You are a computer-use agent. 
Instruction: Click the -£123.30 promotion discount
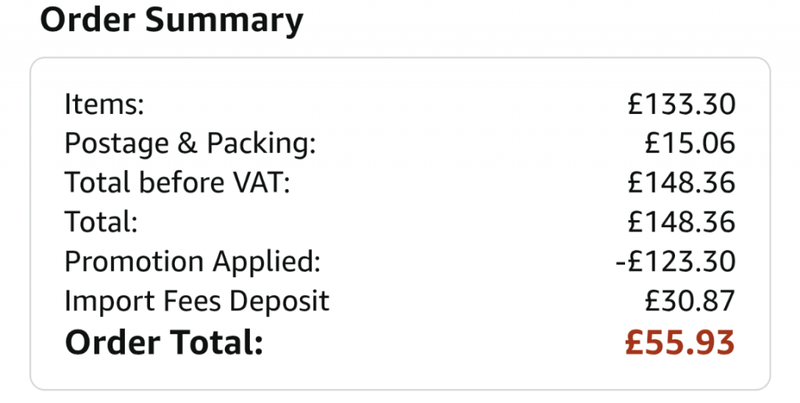676,261
